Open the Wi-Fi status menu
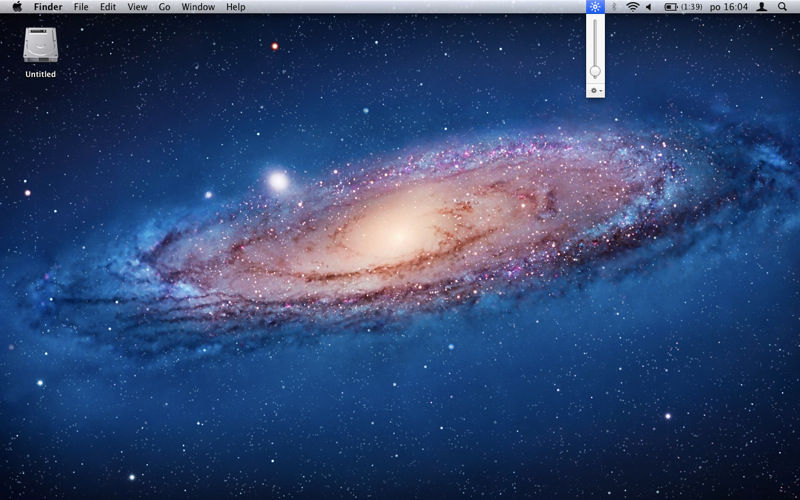This screenshot has width=800, height=500. [633, 7]
